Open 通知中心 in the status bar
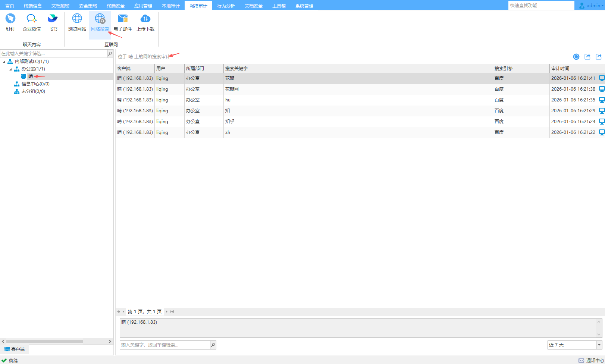The height and width of the screenshot is (364, 605). [592, 360]
